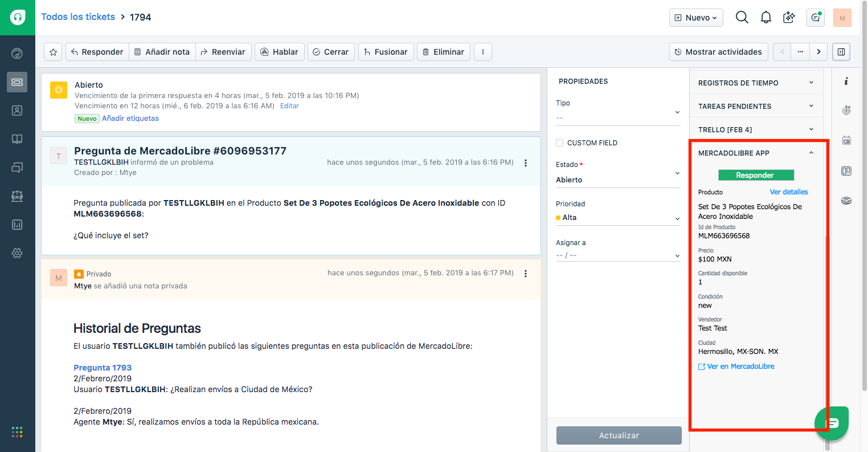868x452 pixels.
Task: Open options menu for the MercadoLibre question message
Action: tap(526, 163)
